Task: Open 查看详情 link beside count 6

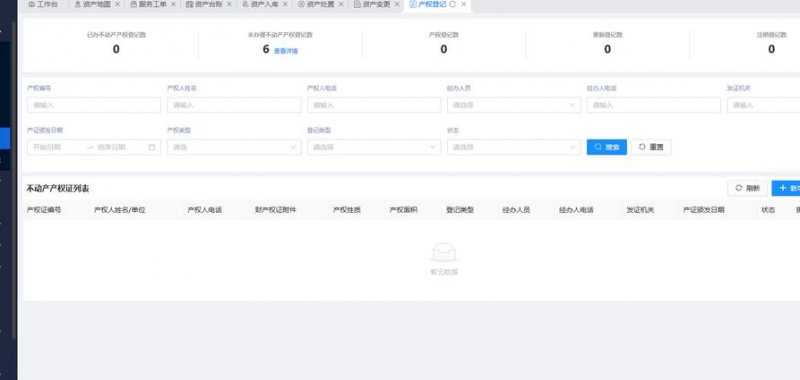Action: point(286,51)
